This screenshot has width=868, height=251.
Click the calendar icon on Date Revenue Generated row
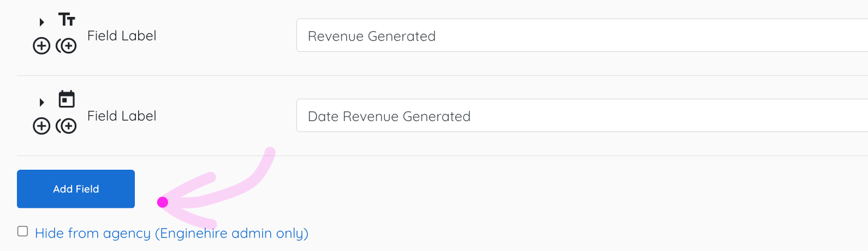tap(67, 99)
